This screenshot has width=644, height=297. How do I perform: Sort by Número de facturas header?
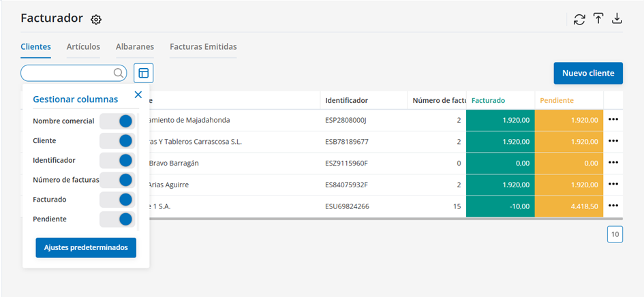tap(437, 100)
